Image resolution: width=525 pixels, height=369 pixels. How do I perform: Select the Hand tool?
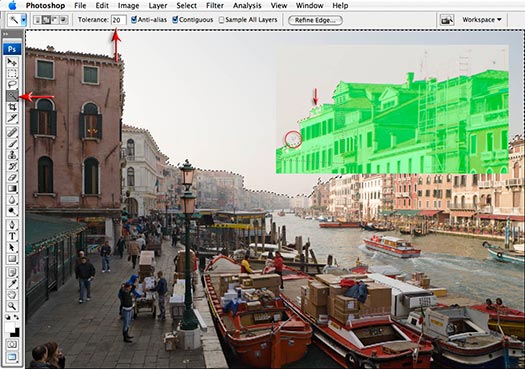click(x=12, y=295)
